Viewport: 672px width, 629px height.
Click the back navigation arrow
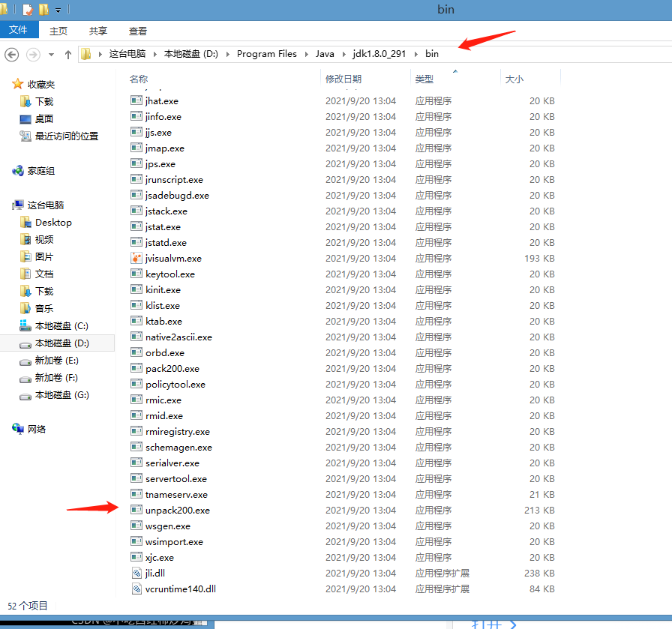[11, 54]
